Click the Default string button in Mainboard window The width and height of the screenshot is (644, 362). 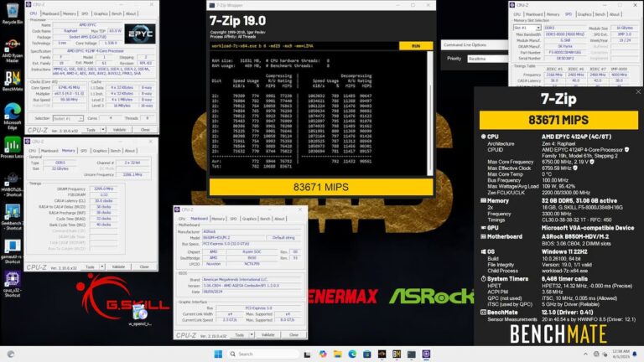pyautogui.click(x=283, y=238)
